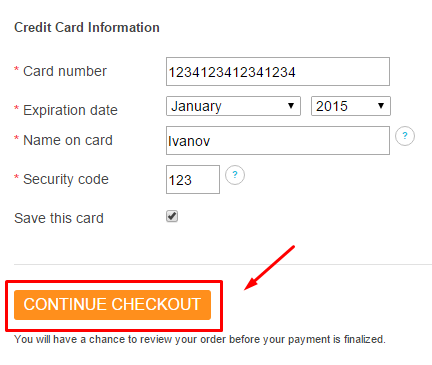Open the 2015 expiration year dropdown

(351, 106)
